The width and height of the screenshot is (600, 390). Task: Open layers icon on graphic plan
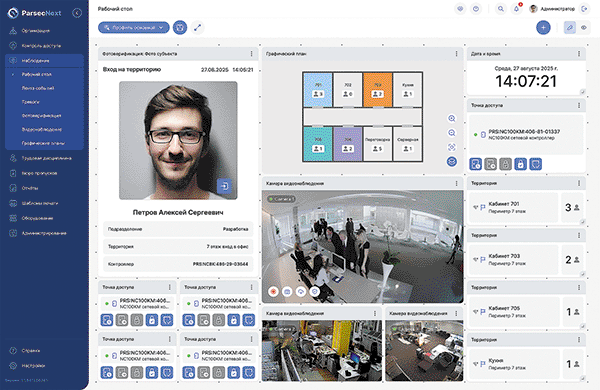452,162
